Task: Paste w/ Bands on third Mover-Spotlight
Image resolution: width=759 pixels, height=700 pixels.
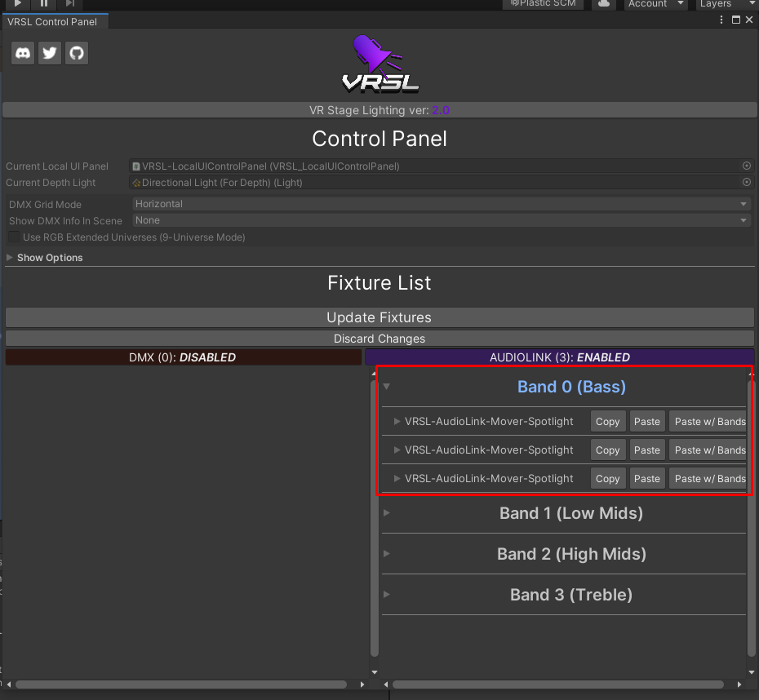Action: tap(708, 478)
